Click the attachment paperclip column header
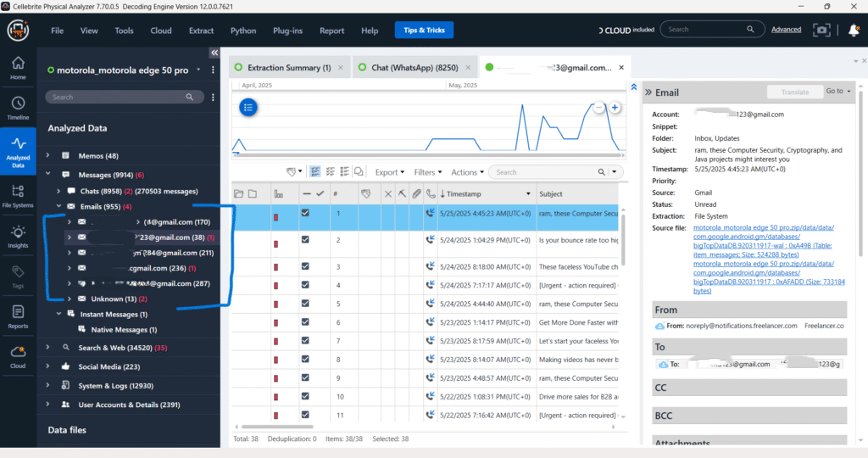The width and height of the screenshot is (868, 458). tap(416, 194)
